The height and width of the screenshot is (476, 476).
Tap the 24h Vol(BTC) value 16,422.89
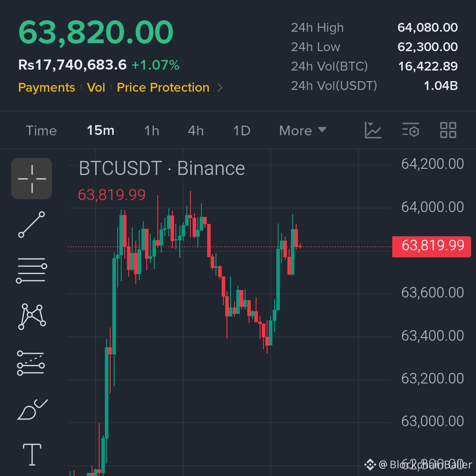[428, 67]
